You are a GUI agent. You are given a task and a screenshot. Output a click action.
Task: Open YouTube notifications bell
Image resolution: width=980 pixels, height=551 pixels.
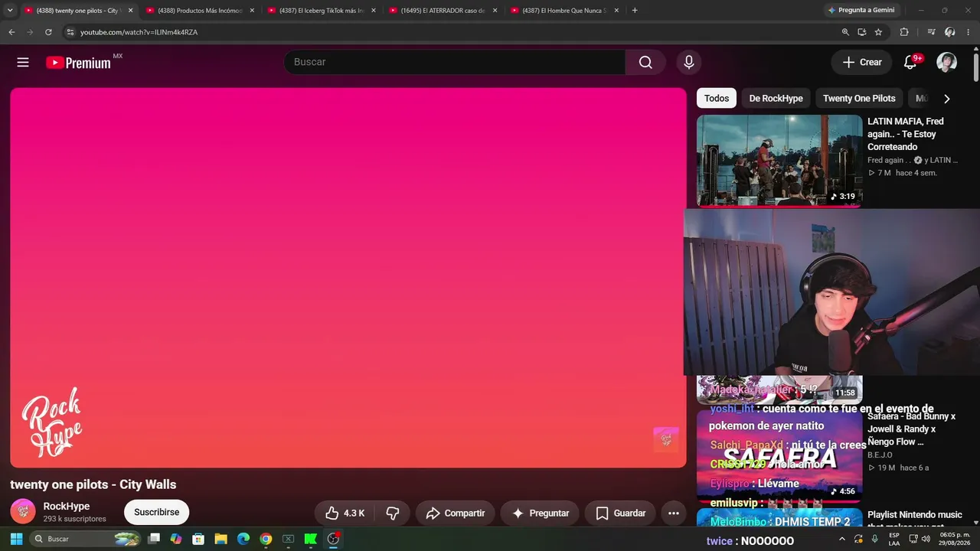(x=910, y=63)
